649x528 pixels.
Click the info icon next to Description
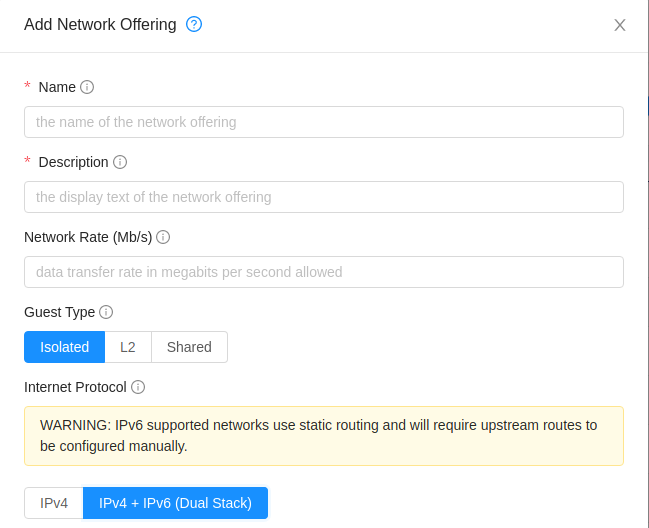point(120,162)
